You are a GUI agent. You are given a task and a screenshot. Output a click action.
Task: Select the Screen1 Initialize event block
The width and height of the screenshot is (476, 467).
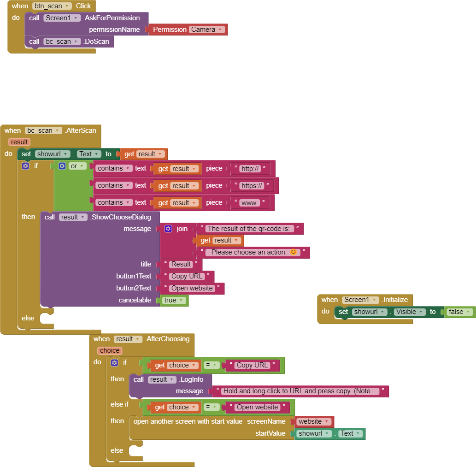[365, 300]
